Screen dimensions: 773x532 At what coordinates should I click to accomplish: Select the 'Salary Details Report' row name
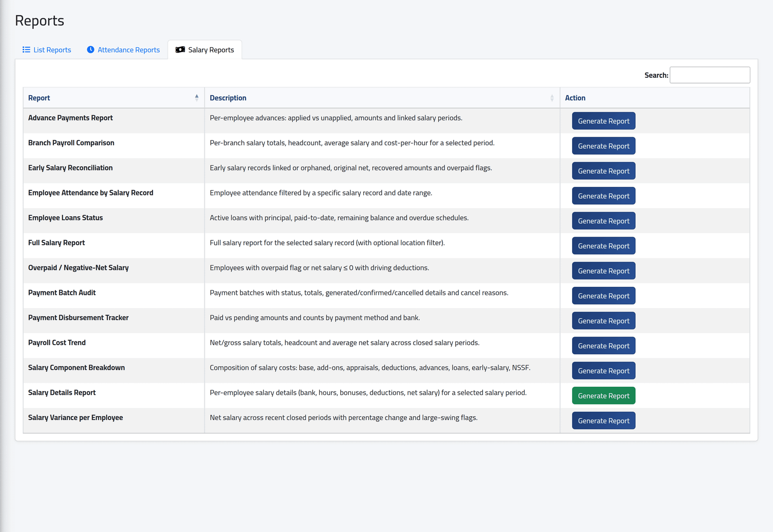[x=62, y=392]
